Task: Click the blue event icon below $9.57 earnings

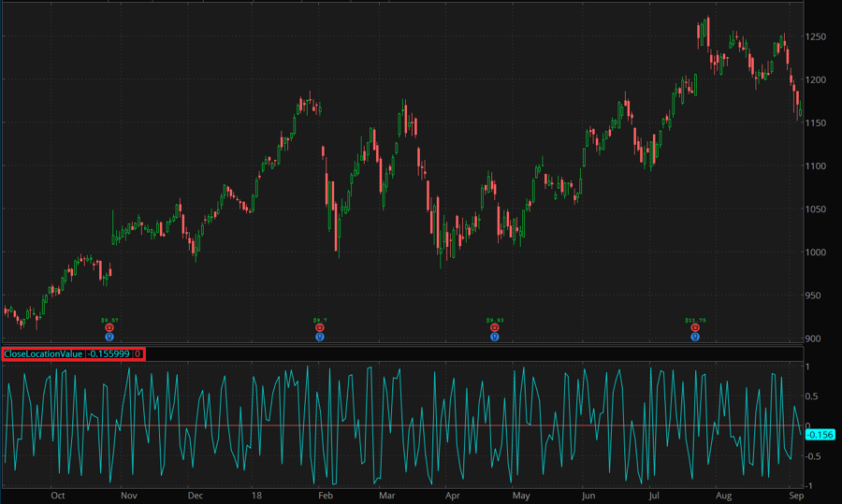Action: (109, 337)
